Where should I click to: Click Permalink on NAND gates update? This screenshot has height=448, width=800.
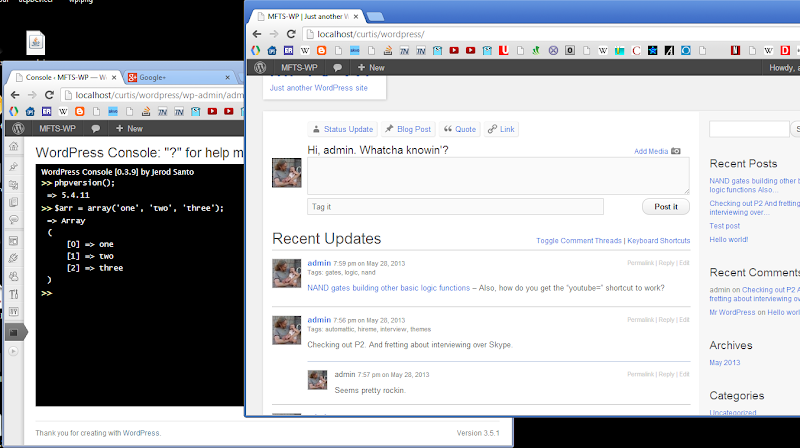[x=640, y=263]
